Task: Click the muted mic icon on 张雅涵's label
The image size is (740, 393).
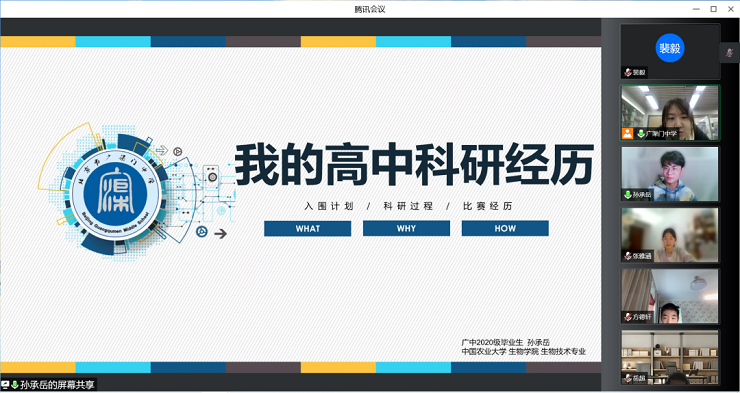Action: 628,256
